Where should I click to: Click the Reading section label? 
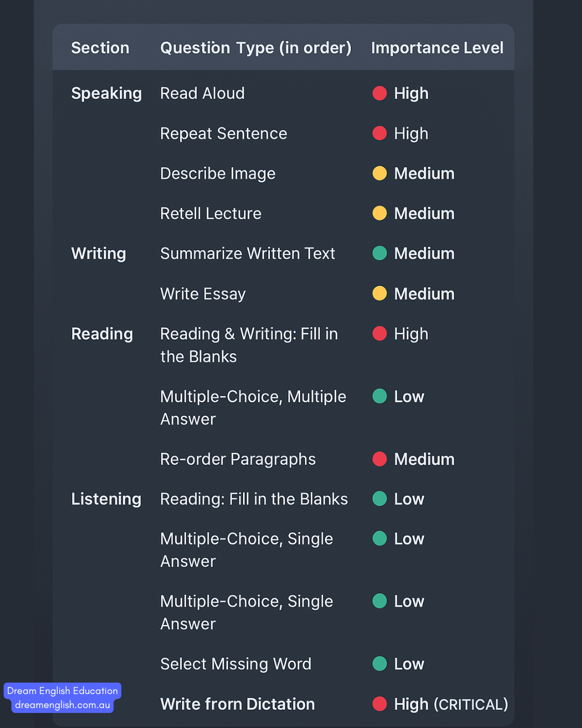102,334
